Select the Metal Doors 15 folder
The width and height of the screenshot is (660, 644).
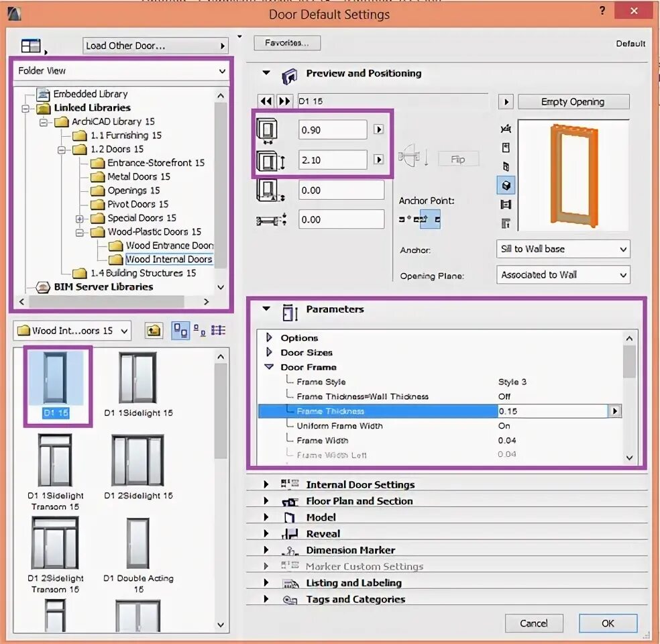[138, 177]
